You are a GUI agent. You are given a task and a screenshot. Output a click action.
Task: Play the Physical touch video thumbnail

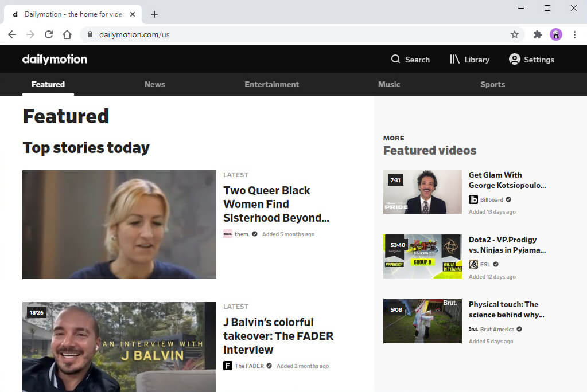coord(422,322)
